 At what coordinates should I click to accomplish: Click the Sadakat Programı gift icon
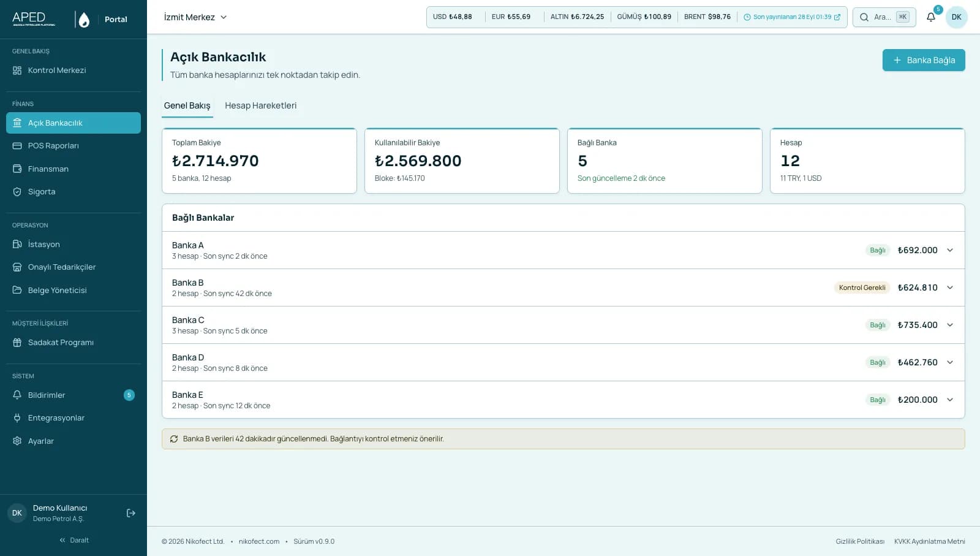click(17, 343)
